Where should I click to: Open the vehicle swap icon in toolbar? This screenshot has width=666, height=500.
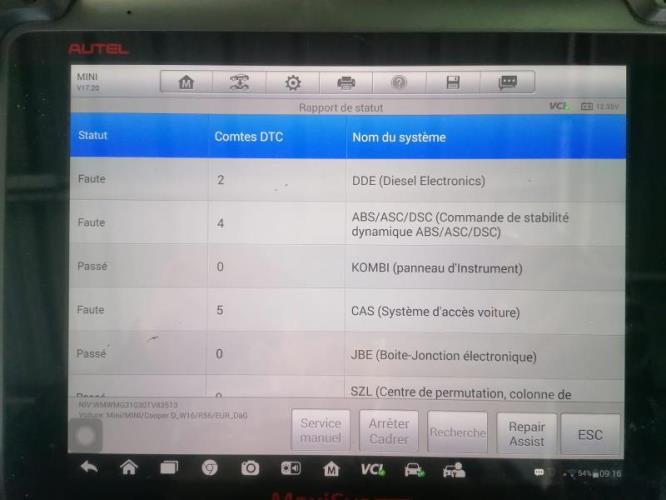(x=239, y=83)
